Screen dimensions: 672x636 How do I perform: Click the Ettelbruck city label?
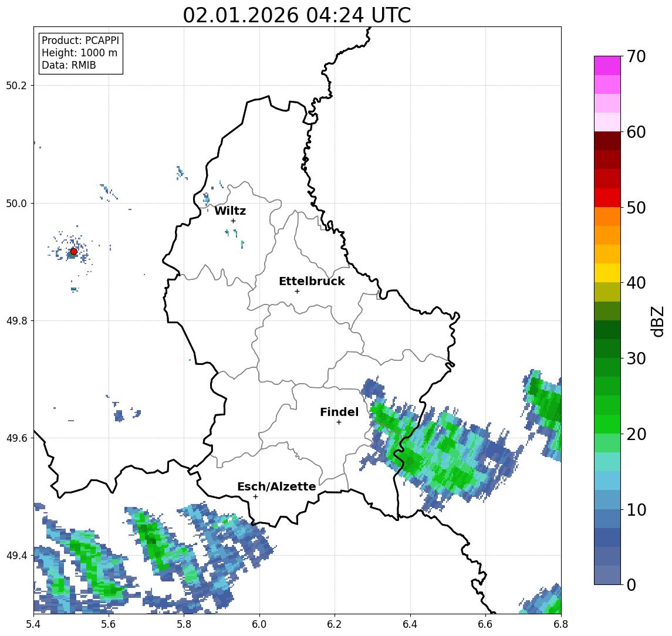312,281
